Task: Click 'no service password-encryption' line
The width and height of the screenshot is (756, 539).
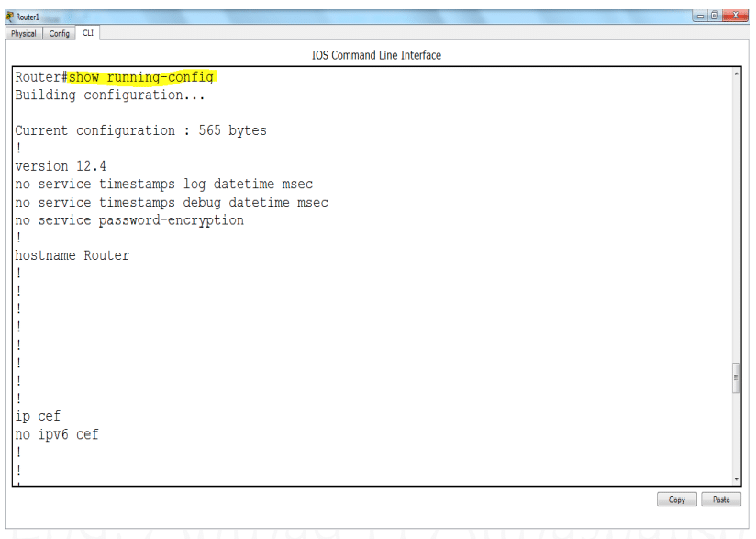Action: 129,220
